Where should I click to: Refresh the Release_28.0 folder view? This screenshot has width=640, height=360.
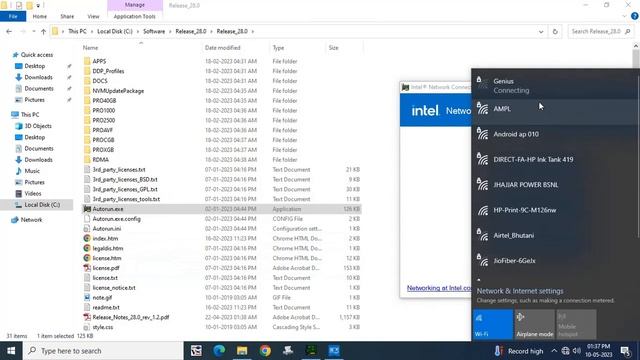pyautogui.click(x=555, y=31)
